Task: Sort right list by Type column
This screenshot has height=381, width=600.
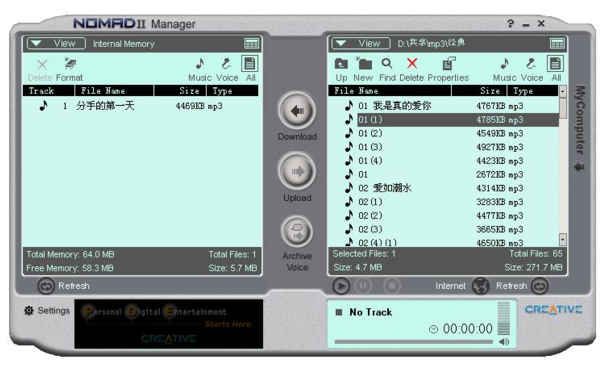Action: tap(533, 91)
